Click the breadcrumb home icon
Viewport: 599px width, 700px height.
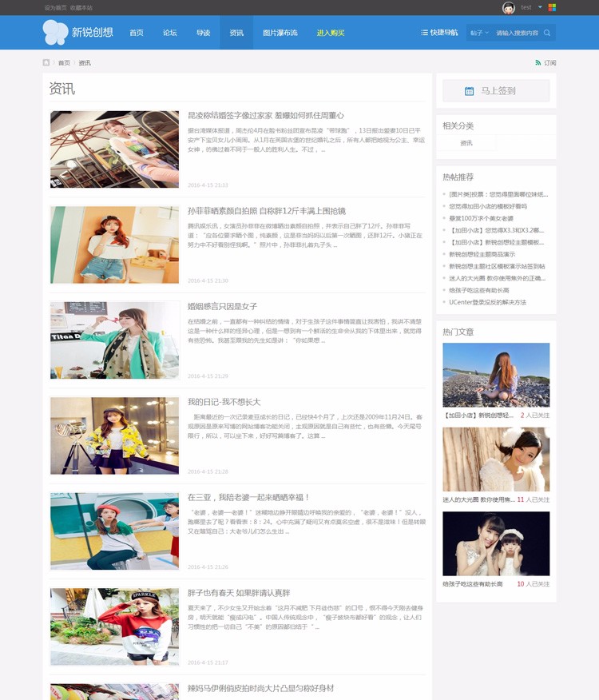46,62
